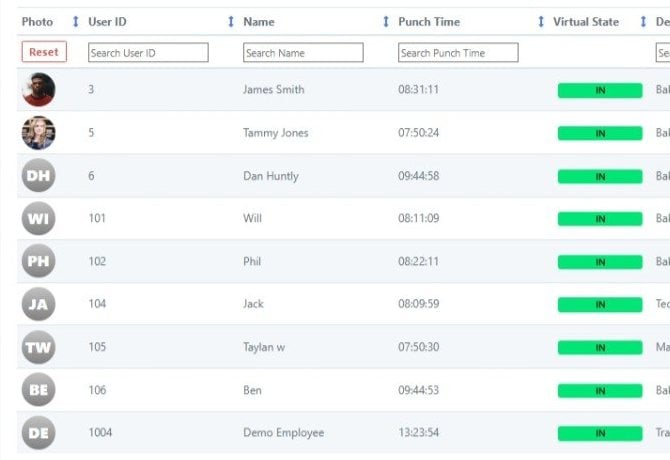Sort by the Virtual State column arrow
The height and width of the screenshot is (460, 670).
(643, 21)
